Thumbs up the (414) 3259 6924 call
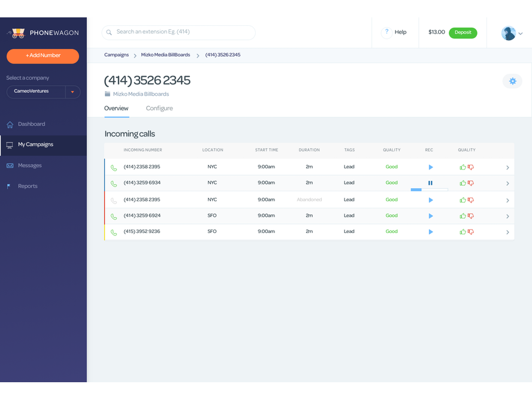The image size is (532, 399). (x=463, y=216)
